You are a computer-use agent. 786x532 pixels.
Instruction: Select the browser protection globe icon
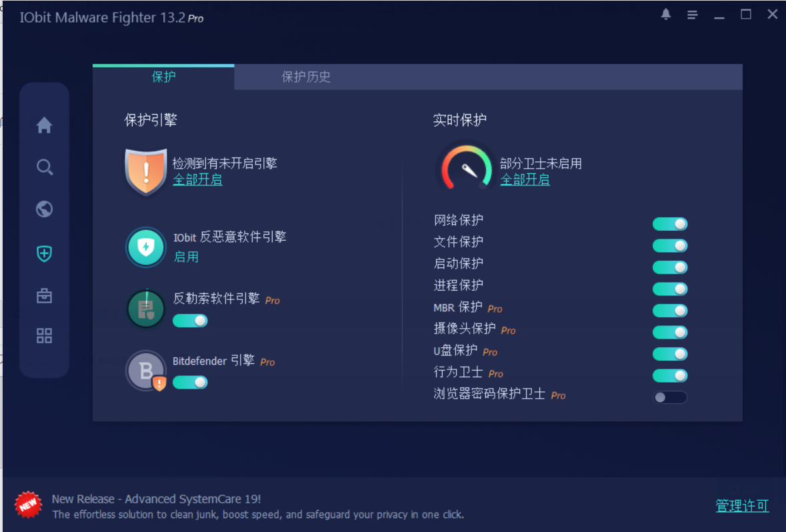[x=44, y=209]
